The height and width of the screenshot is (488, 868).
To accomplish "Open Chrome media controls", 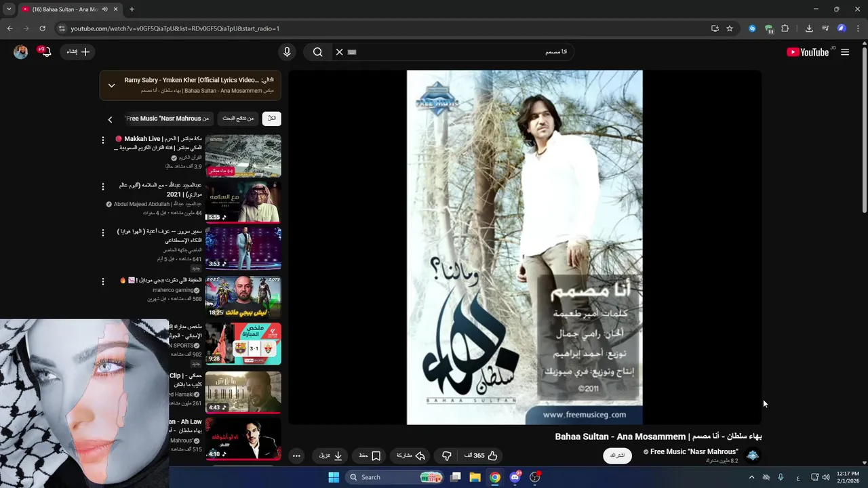I will (x=825, y=28).
